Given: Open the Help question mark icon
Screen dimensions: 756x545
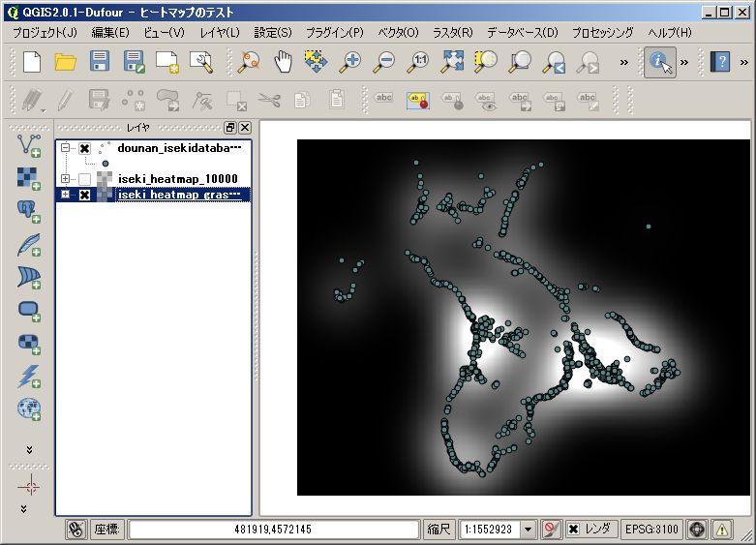Looking at the screenshot, I should [720, 62].
